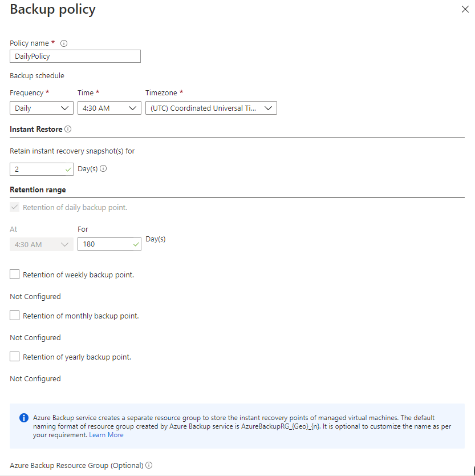Open the Frequency dropdown set to Daily
This screenshot has height=476, width=475.
(42, 108)
